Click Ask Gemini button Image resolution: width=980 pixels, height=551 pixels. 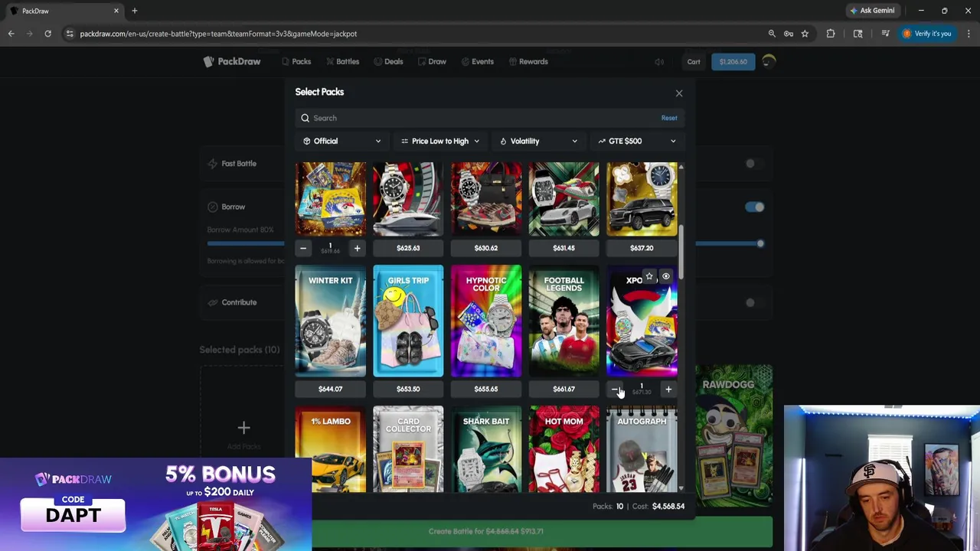[x=871, y=11]
